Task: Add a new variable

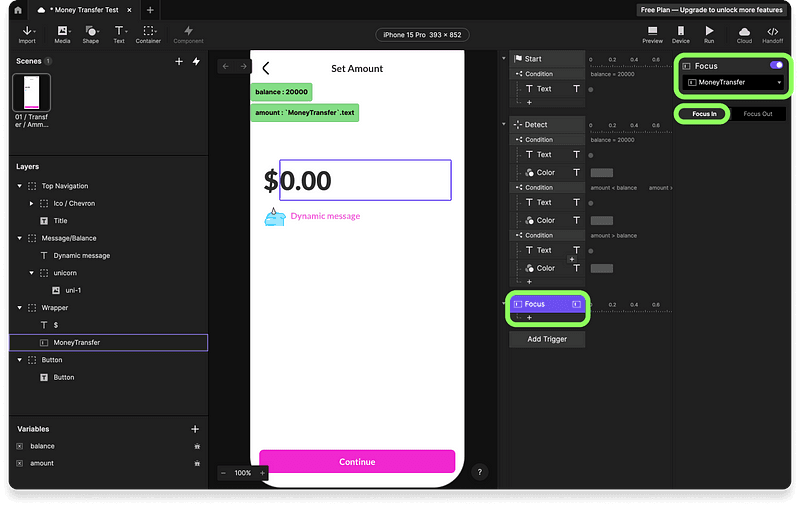Action: coord(195,429)
